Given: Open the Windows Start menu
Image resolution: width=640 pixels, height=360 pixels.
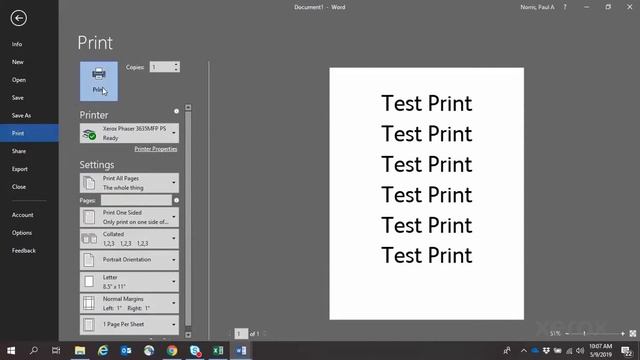Looking at the screenshot, I should coord(11,350).
